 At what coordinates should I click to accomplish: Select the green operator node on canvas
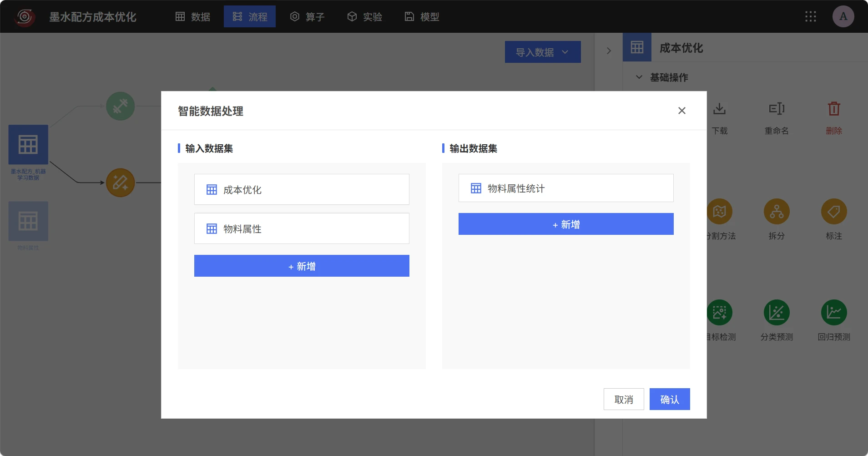(120, 106)
